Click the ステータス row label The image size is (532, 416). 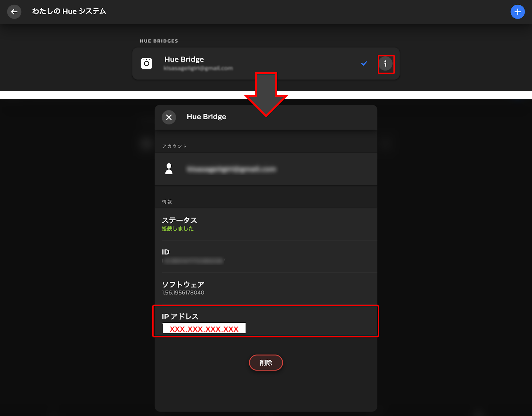click(180, 220)
